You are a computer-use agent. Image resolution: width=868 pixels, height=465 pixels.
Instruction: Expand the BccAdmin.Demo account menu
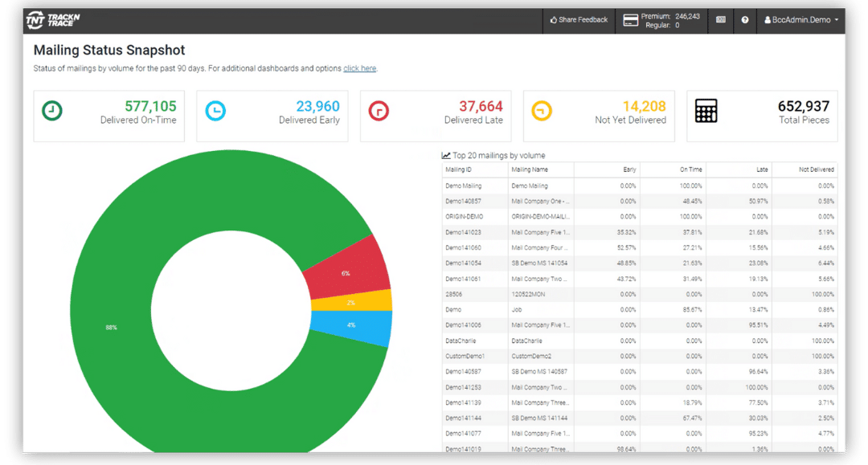tap(801, 20)
